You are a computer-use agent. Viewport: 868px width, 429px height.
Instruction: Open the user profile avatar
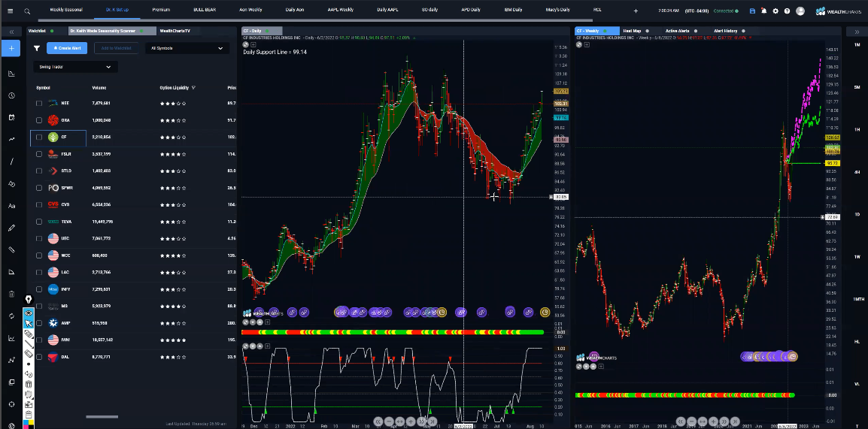click(800, 11)
